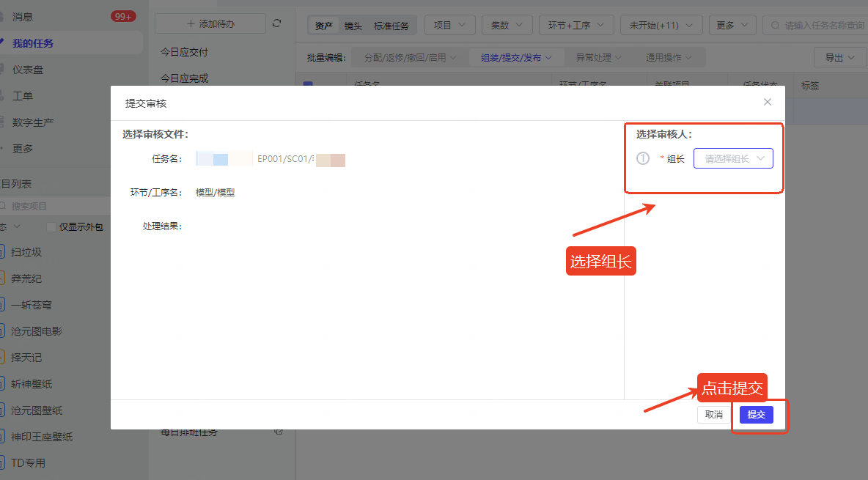This screenshot has height=480, width=868.
Task: Switch to the 镜头 tab
Action: pos(353,26)
